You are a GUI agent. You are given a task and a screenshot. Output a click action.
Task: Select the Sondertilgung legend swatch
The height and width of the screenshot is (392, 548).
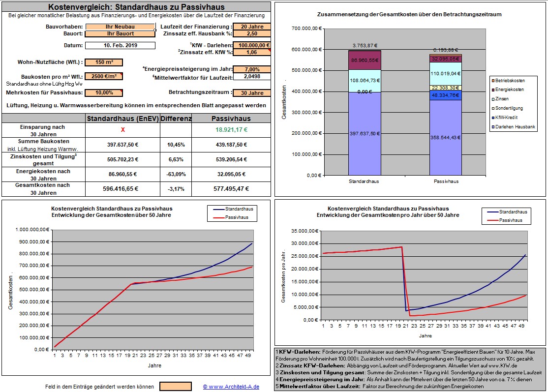click(493, 108)
